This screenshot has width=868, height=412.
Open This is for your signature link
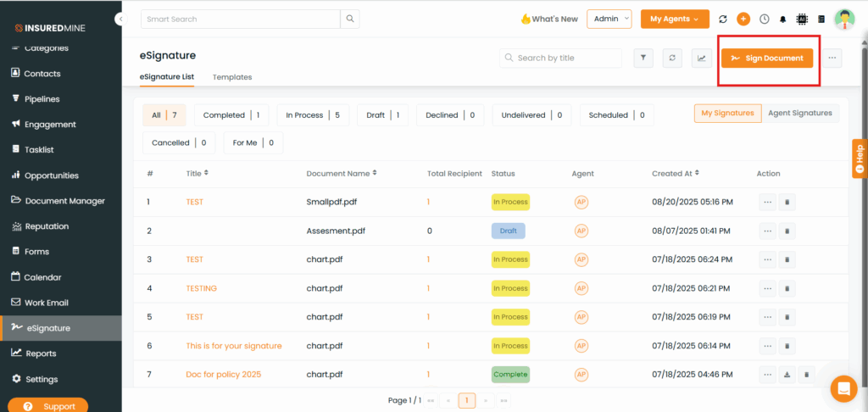pyautogui.click(x=234, y=346)
